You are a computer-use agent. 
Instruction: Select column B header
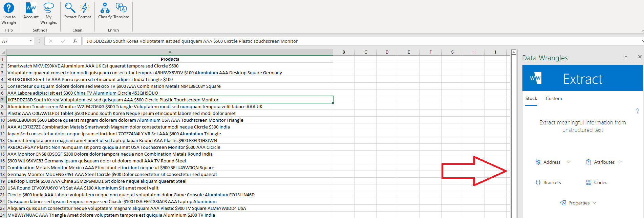(344, 52)
